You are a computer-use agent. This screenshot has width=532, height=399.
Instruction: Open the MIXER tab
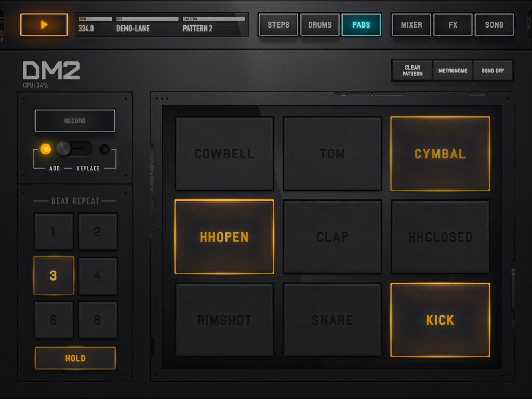pos(410,24)
